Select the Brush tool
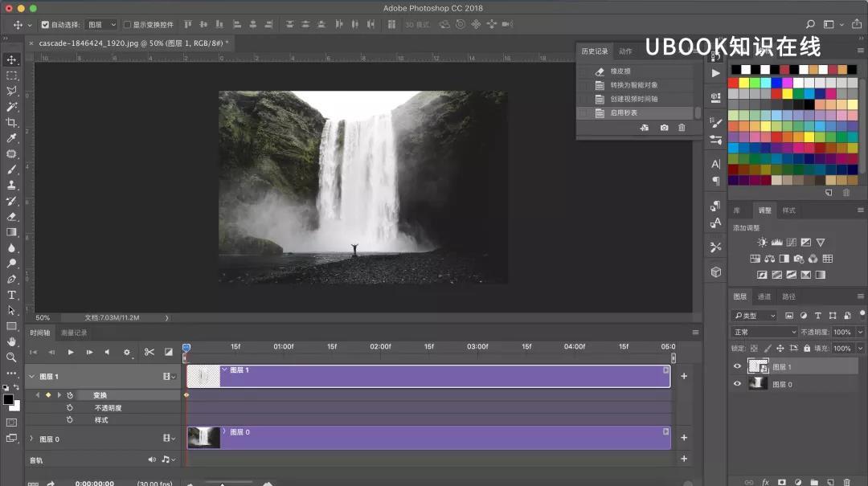868x486 pixels. click(x=11, y=169)
